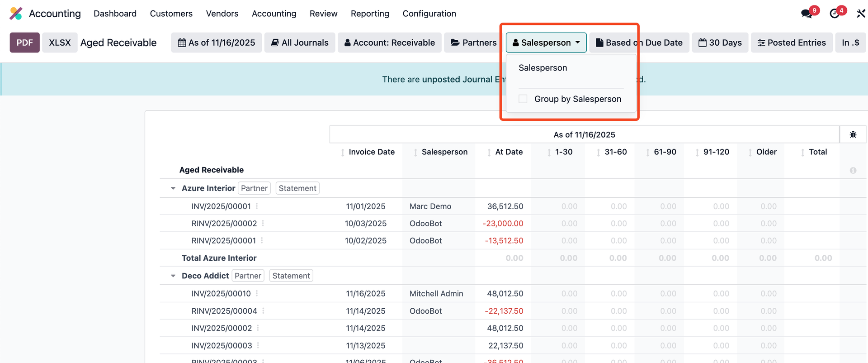Screen dimensions: 868x363
Task: Sort by At Date column arrow
Action: (489, 153)
